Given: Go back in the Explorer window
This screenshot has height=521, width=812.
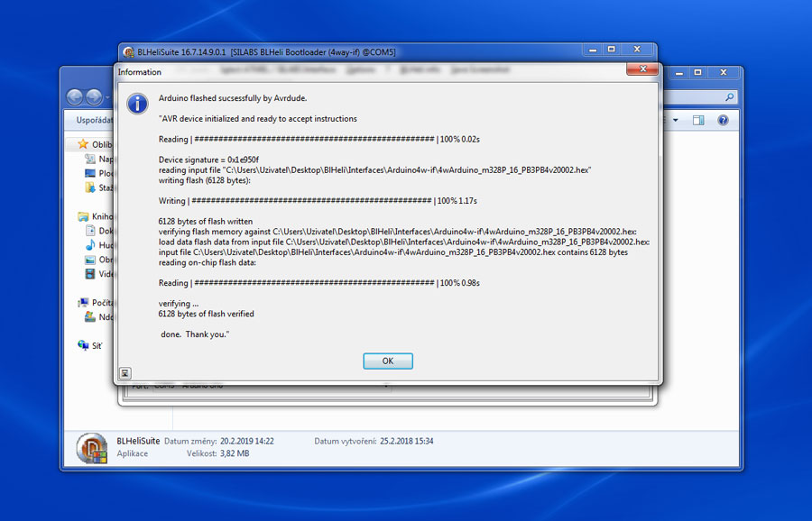Looking at the screenshot, I should pos(75,96).
